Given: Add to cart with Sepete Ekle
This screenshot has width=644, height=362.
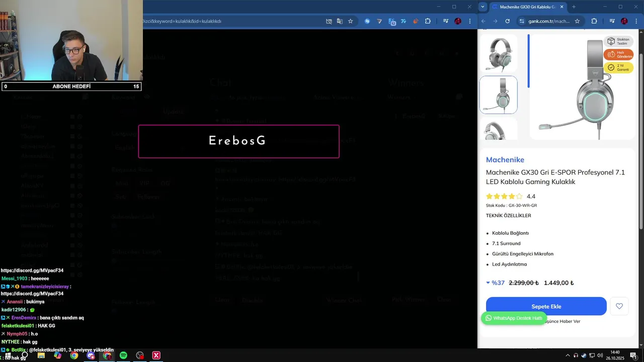Looking at the screenshot, I should [x=546, y=306].
